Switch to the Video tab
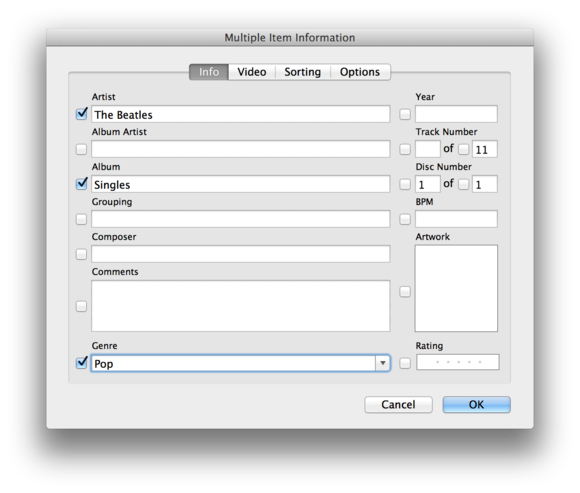 point(252,72)
